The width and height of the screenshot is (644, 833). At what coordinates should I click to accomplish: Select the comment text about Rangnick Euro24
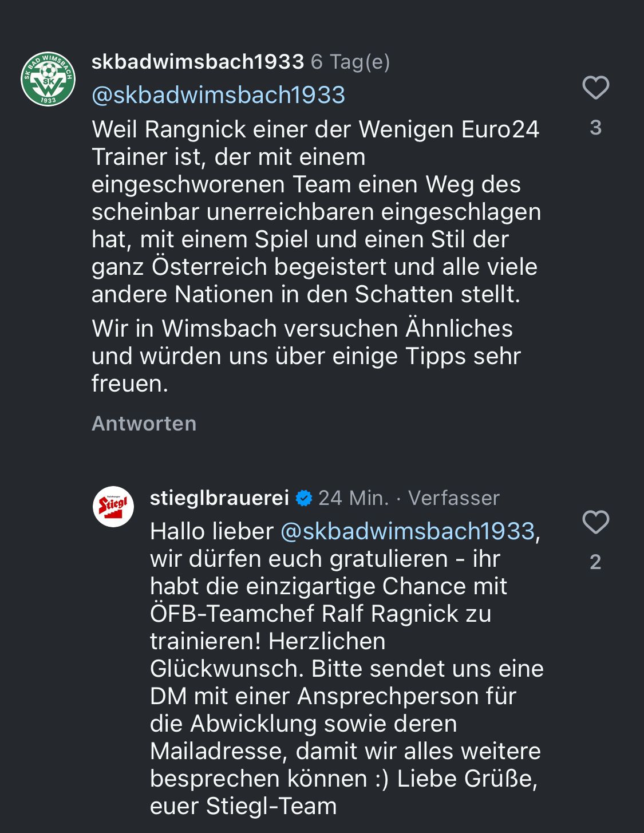point(317,212)
